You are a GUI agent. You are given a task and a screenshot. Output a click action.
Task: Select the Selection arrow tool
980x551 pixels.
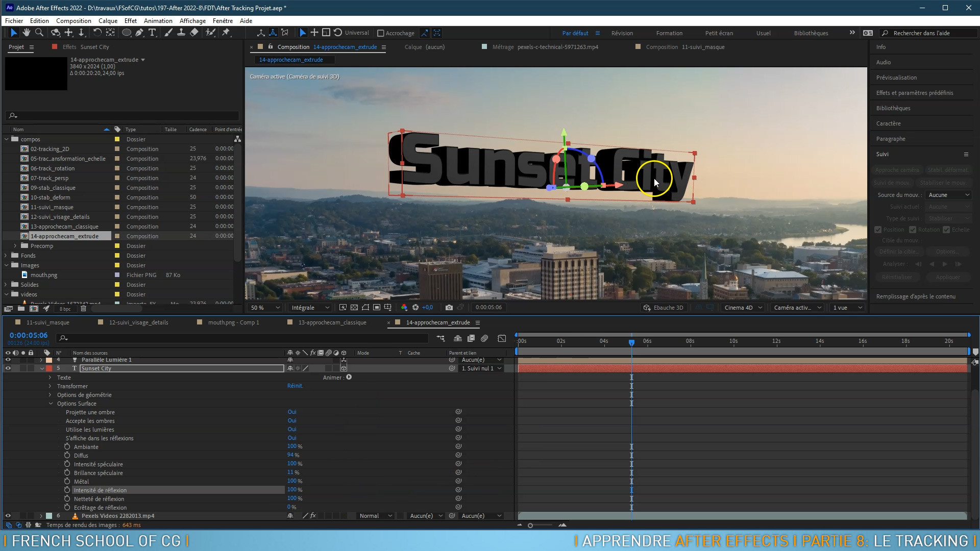tap(14, 33)
